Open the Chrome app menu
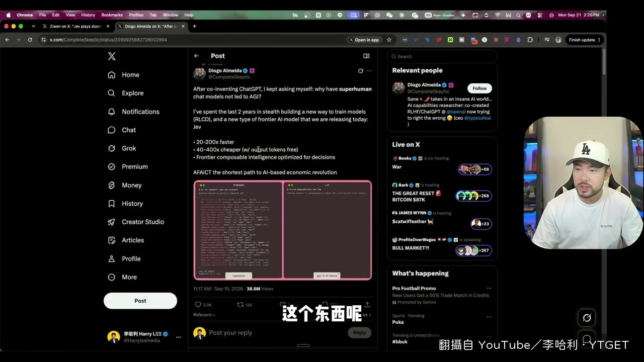This screenshot has height=362, width=644. (25, 15)
